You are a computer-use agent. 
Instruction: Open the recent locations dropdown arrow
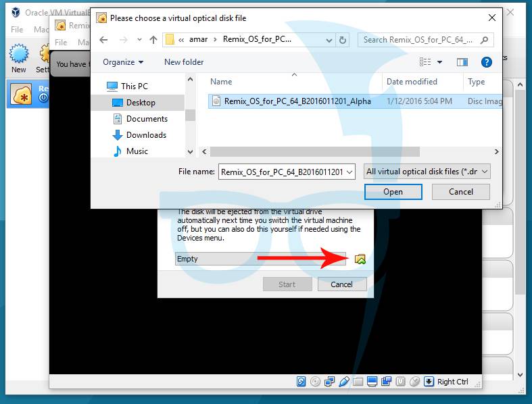(x=139, y=40)
